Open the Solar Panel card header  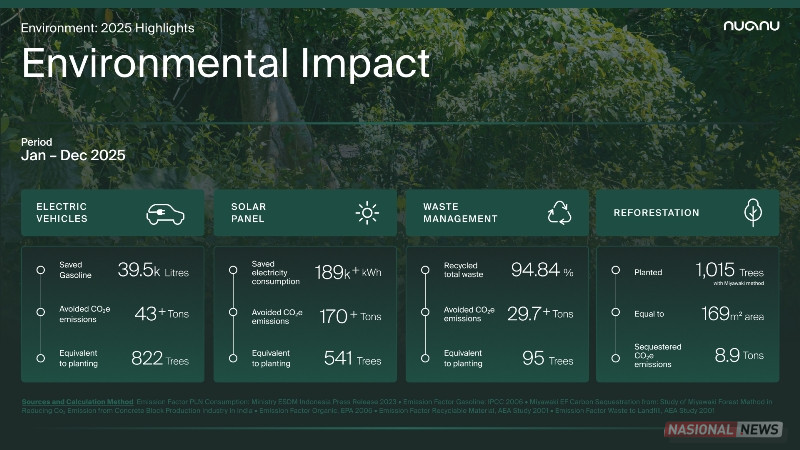click(x=305, y=213)
